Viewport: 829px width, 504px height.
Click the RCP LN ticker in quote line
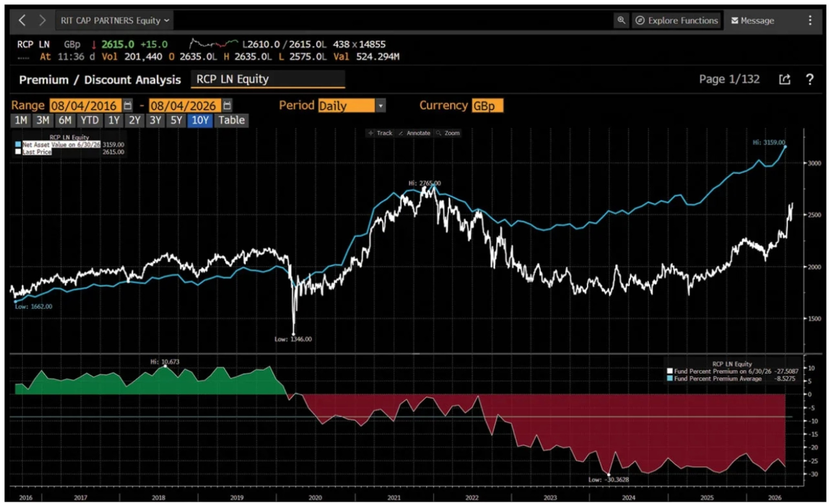[33, 44]
